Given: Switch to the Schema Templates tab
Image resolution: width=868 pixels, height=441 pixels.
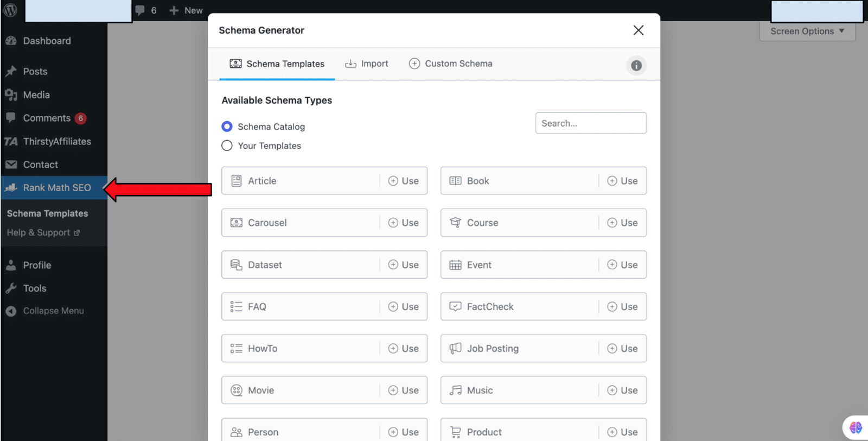Looking at the screenshot, I should 277,64.
